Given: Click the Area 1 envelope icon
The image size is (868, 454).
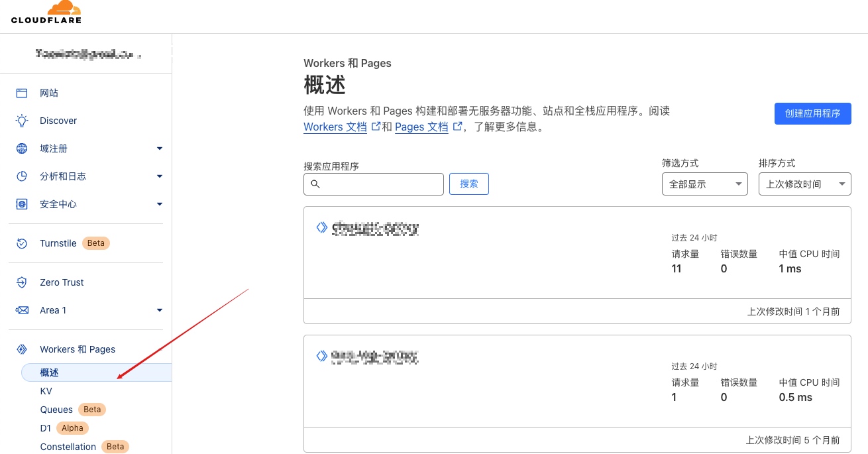Looking at the screenshot, I should (x=22, y=310).
